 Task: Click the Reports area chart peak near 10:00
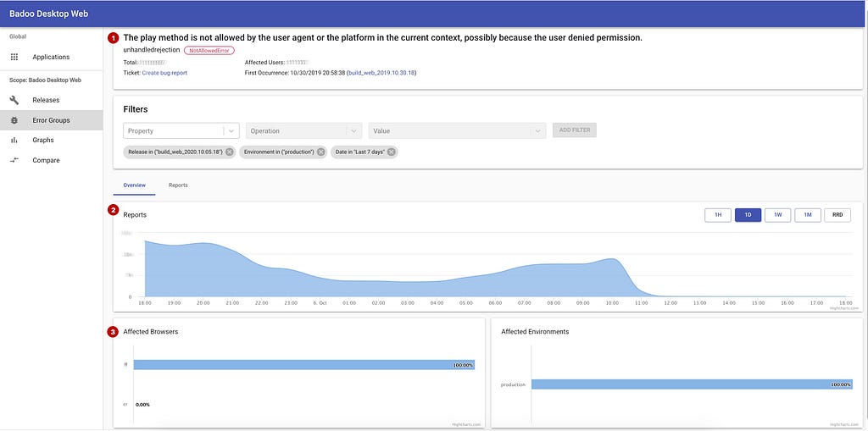(x=611, y=259)
